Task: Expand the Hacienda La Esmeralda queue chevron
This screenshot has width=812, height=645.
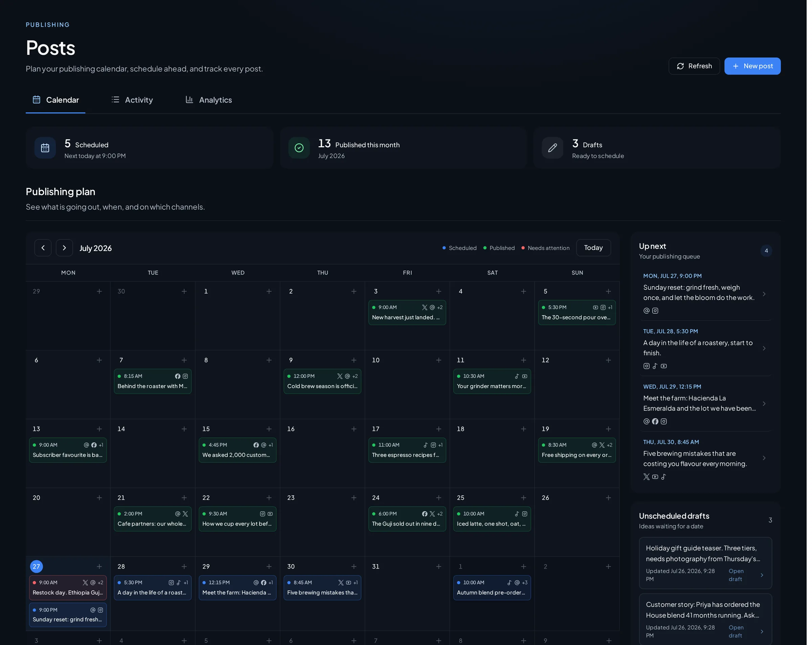Action: click(764, 404)
